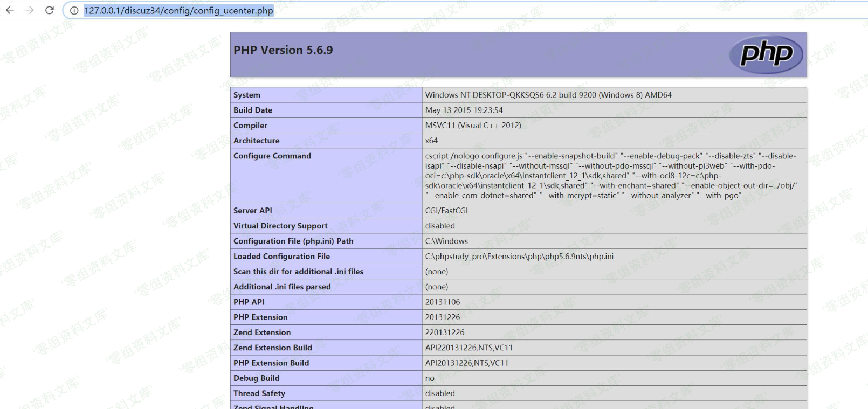Click the browser back arrow
Screen dimensions: 868x409
pos(10,10)
